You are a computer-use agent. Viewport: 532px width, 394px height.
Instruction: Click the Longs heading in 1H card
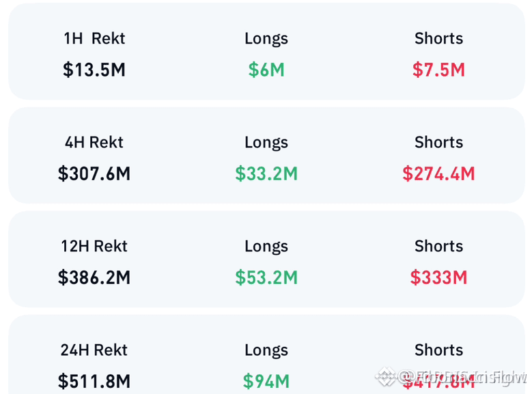point(266,39)
